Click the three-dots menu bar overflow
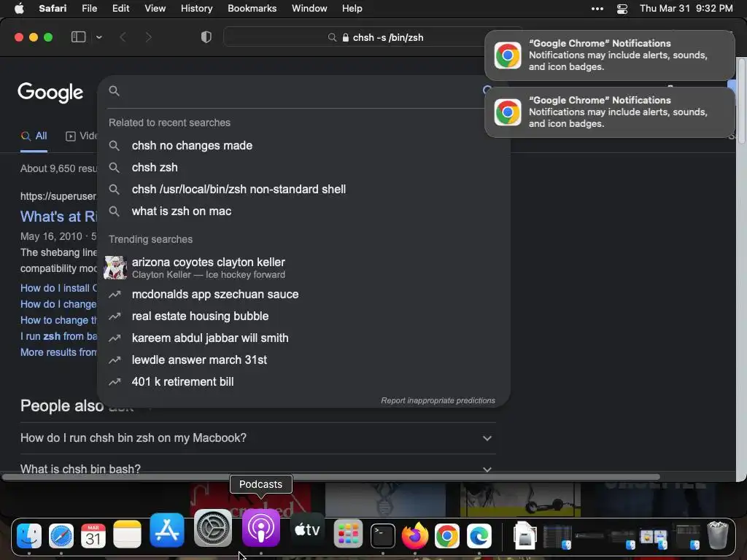 tap(597, 9)
